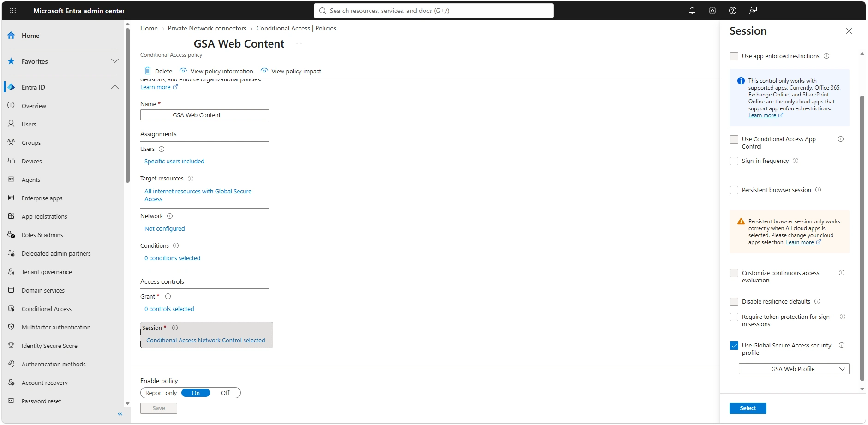
Task: Open the GSA Web Profile dropdown
Action: click(794, 369)
